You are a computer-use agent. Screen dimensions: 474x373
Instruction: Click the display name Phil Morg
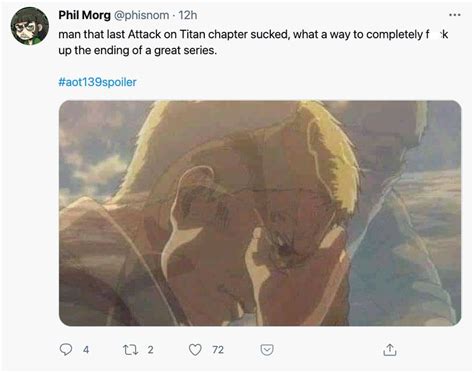click(84, 15)
